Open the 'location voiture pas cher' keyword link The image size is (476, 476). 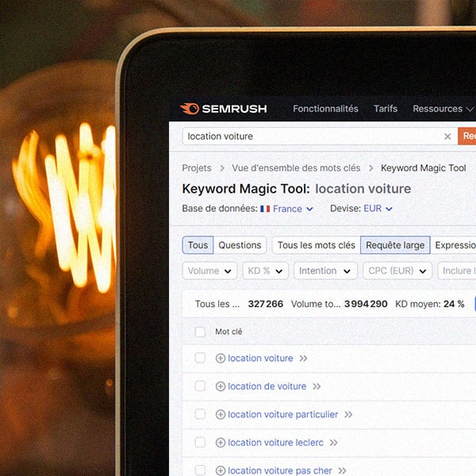click(x=280, y=470)
